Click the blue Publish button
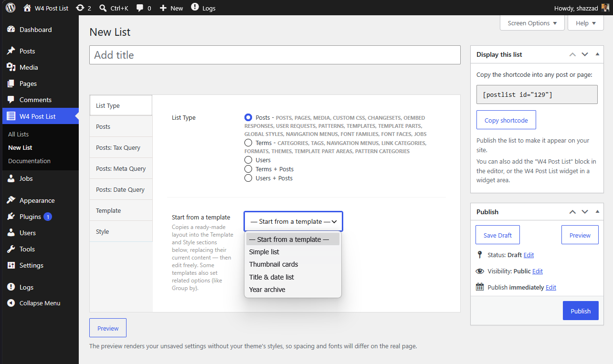This screenshot has width=613, height=364. (x=581, y=311)
